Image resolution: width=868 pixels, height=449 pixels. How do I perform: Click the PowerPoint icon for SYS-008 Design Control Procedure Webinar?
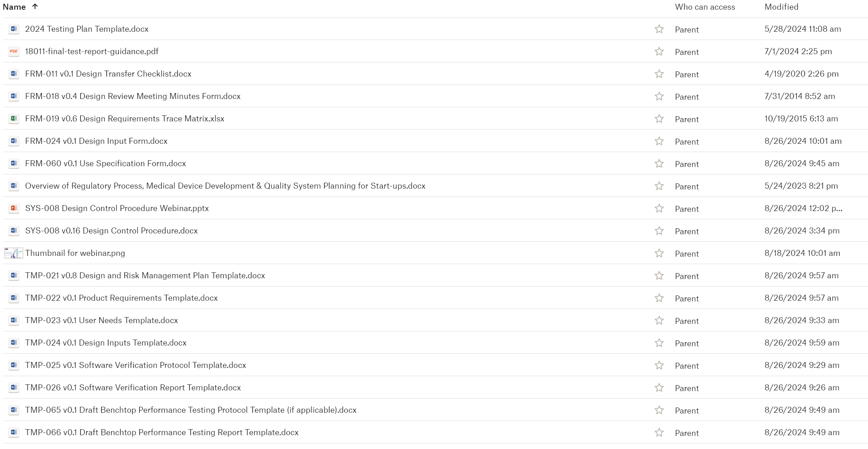click(14, 208)
